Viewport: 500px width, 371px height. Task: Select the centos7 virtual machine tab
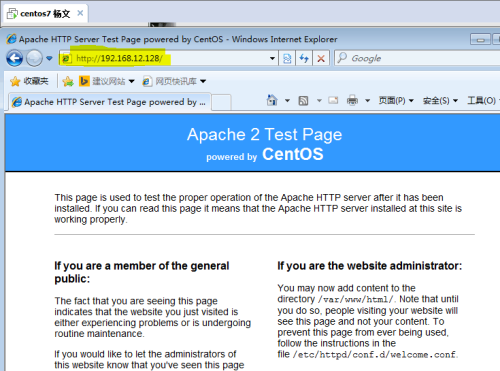click(45, 14)
